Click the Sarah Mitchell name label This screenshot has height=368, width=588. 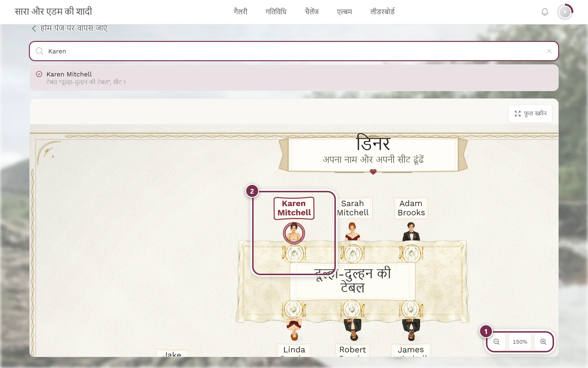pyautogui.click(x=353, y=208)
